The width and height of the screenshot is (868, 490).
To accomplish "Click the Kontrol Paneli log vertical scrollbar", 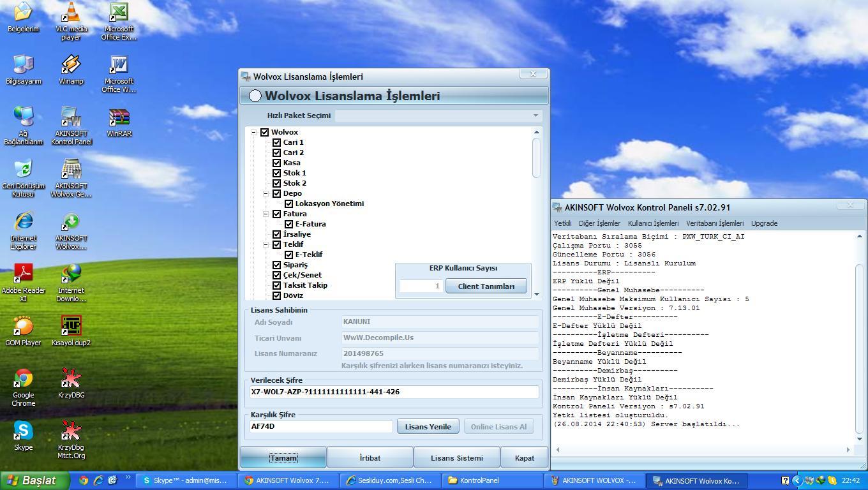I will point(859,337).
